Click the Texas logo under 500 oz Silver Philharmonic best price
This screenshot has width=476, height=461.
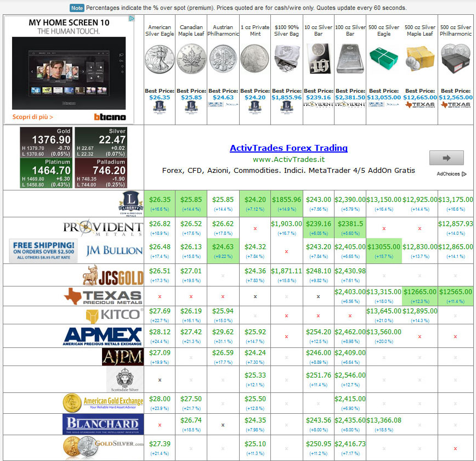[x=455, y=105]
